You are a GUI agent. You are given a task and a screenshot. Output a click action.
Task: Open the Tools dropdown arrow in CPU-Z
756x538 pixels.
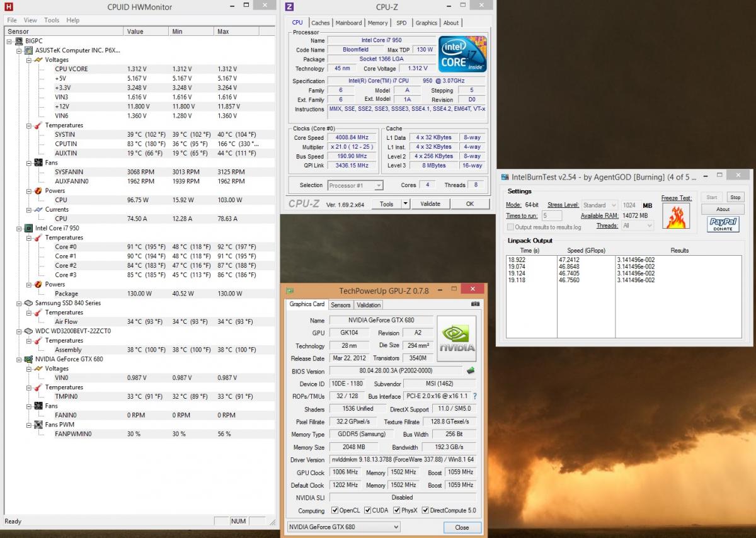pyautogui.click(x=406, y=204)
